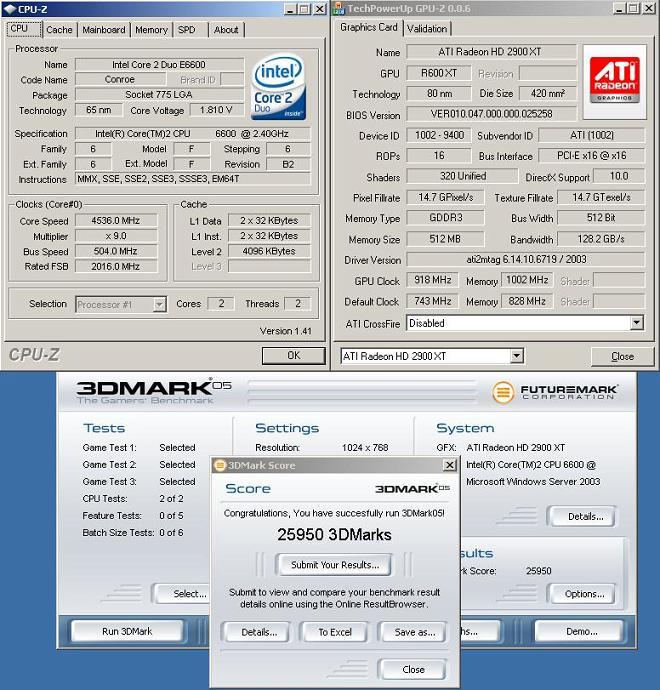Click the GPU Clock 918 MHz field

(433, 280)
